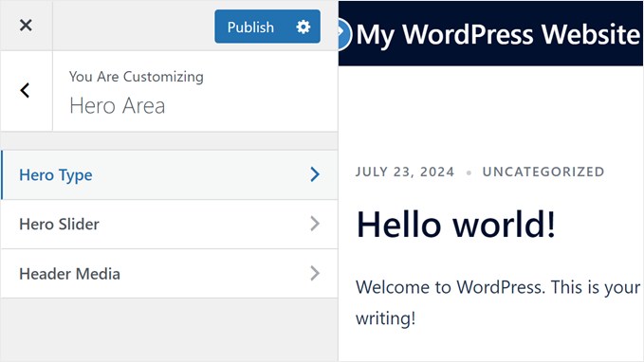The width and height of the screenshot is (644, 362).
Task: Go back using the left chevron arrow
Action: (25, 91)
